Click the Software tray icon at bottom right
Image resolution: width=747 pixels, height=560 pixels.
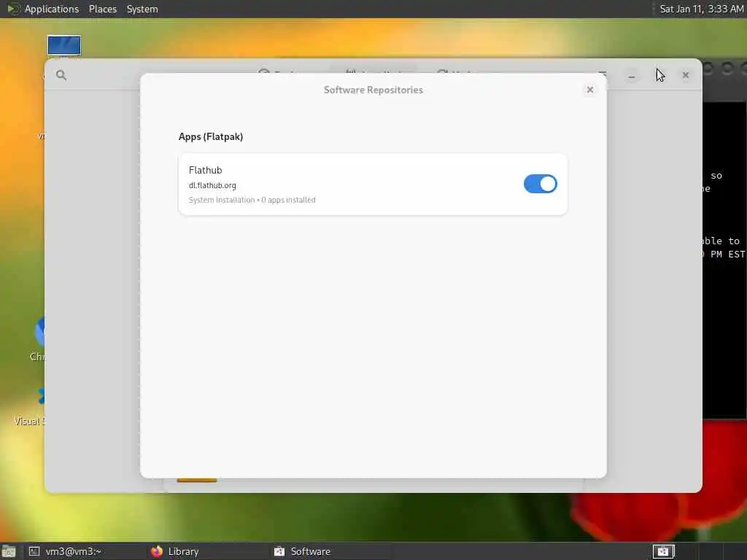coord(663,551)
